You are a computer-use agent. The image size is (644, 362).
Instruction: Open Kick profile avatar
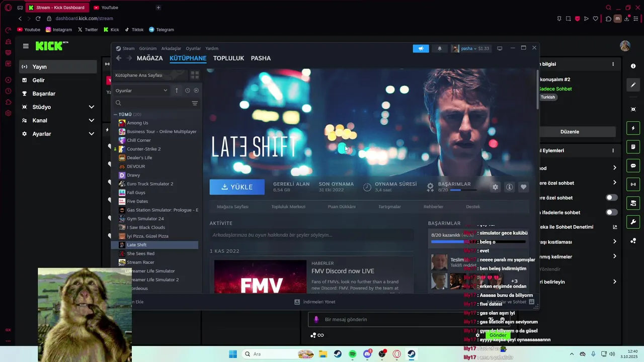coord(625,46)
